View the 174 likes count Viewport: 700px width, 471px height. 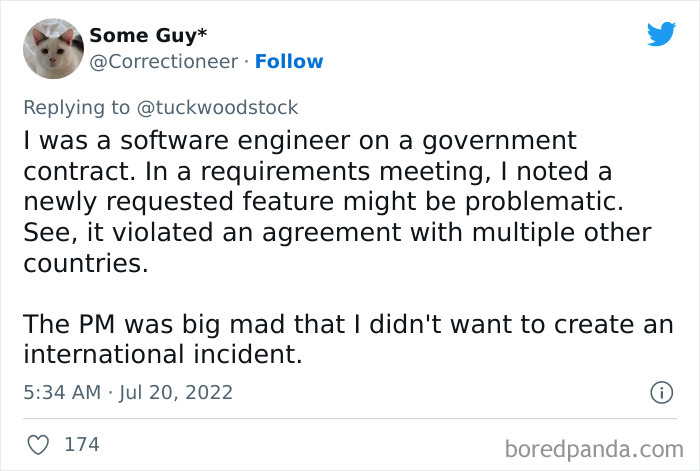[81, 443]
